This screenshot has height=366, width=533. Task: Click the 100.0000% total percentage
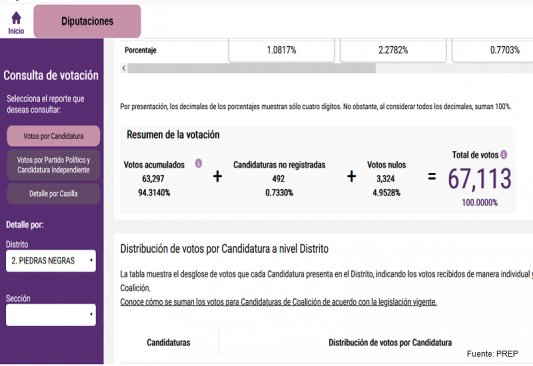point(480,203)
